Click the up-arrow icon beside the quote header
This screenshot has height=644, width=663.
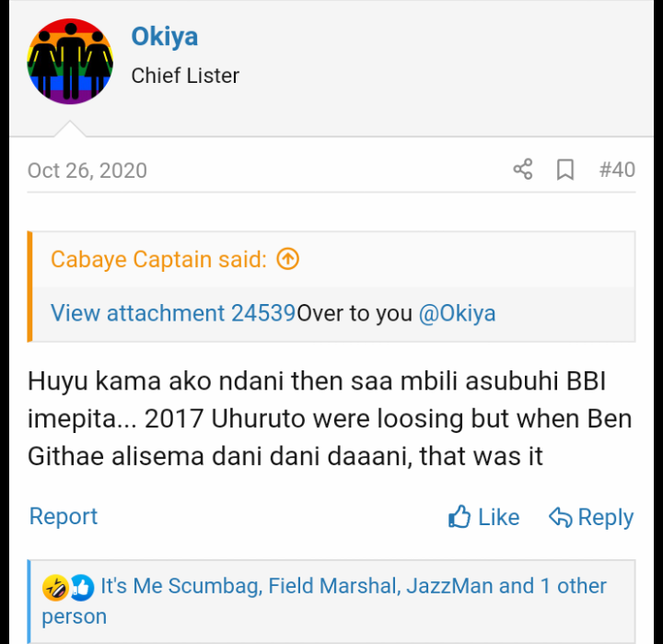288,260
